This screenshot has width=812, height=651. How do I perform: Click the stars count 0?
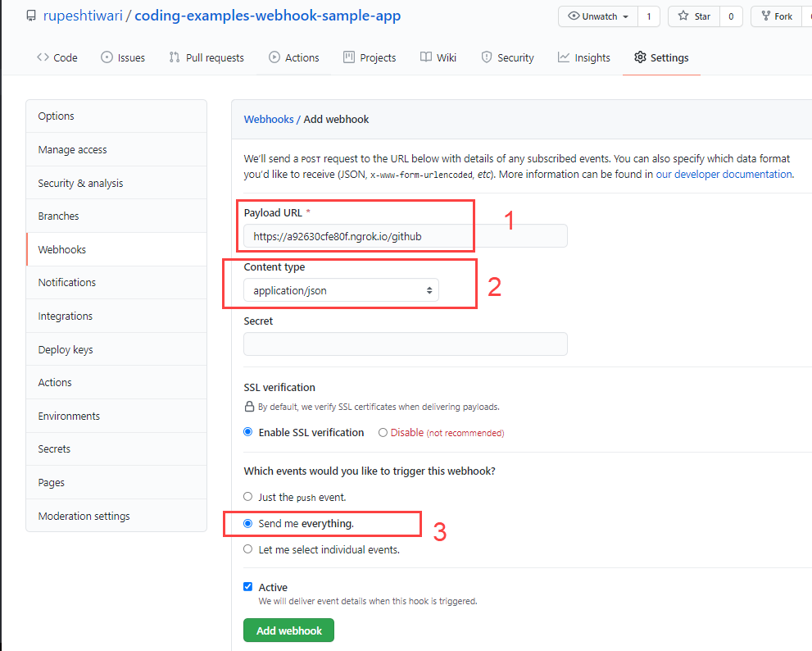pos(731,16)
